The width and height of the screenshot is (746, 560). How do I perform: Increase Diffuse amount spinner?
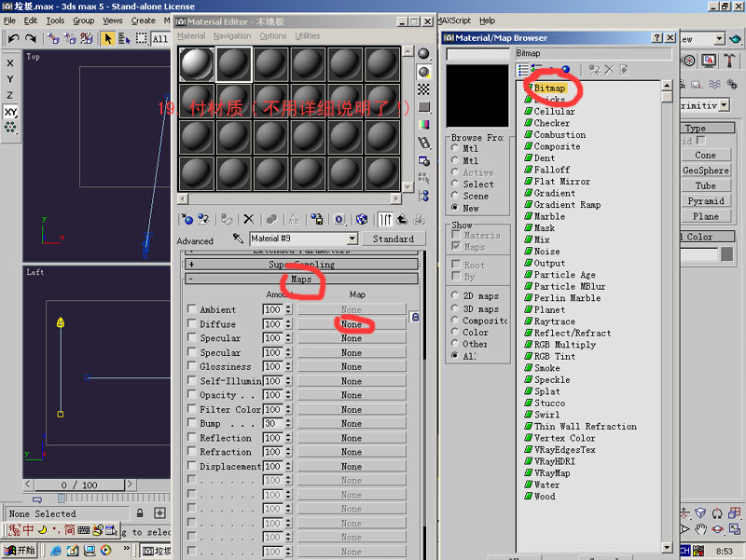click(288, 321)
